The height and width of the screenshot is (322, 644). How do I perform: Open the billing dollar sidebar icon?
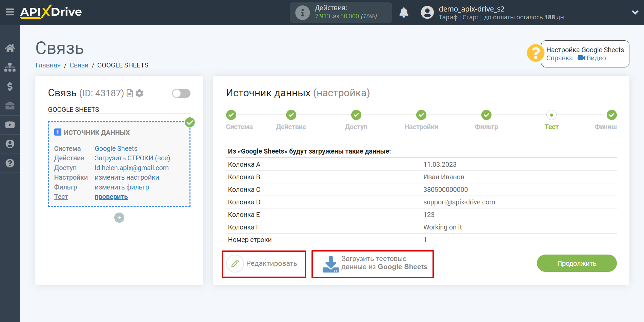click(10, 86)
